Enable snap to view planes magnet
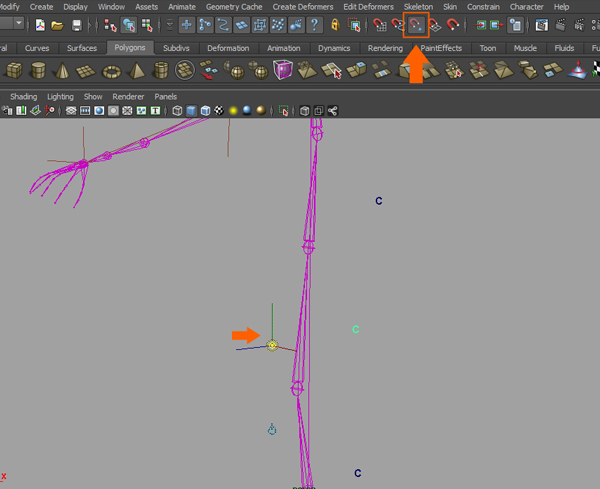600x489 pixels. [x=435, y=25]
